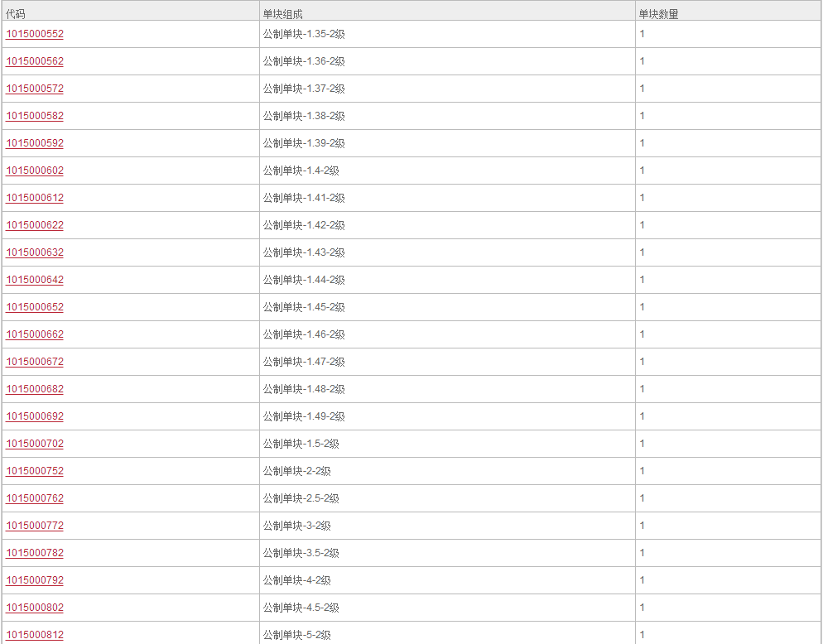
Task: Select cell 公制单块-2-2级
Action: pos(297,471)
